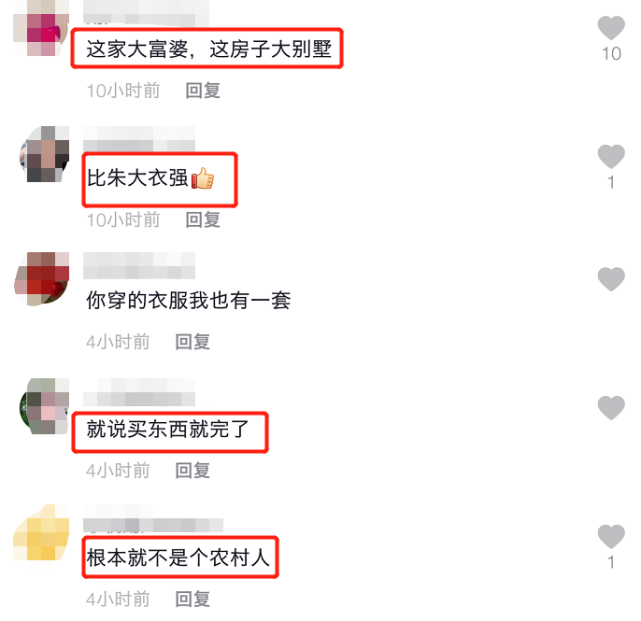Select comment text 这家大富婆，这房子大别墅
The image size is (641, 621).
[209, 49]
